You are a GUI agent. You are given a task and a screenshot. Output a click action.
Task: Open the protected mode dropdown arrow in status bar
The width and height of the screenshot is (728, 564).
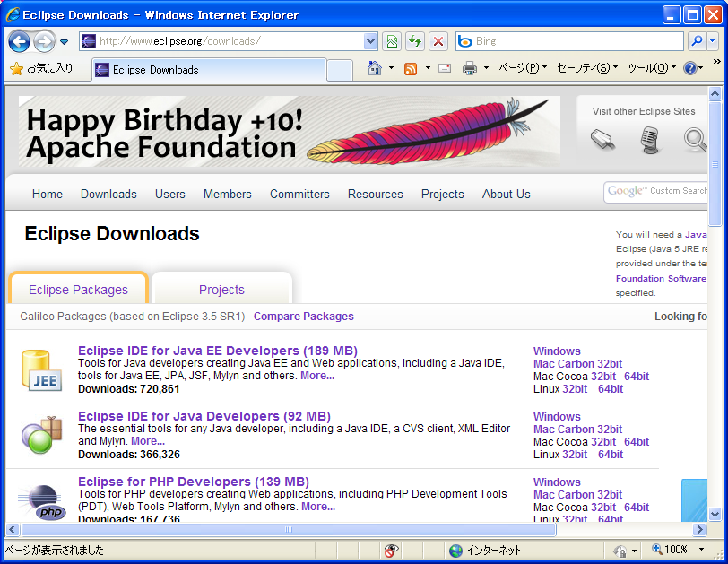pos(634,551)
